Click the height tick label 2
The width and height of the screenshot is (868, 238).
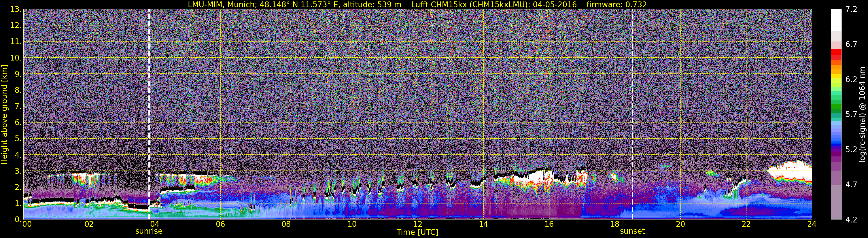18,187
